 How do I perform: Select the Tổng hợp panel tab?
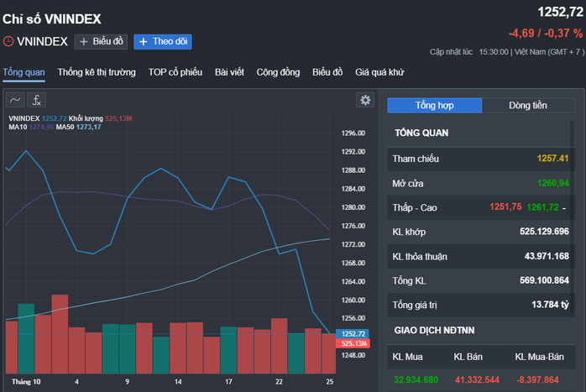tap(435, 106)
